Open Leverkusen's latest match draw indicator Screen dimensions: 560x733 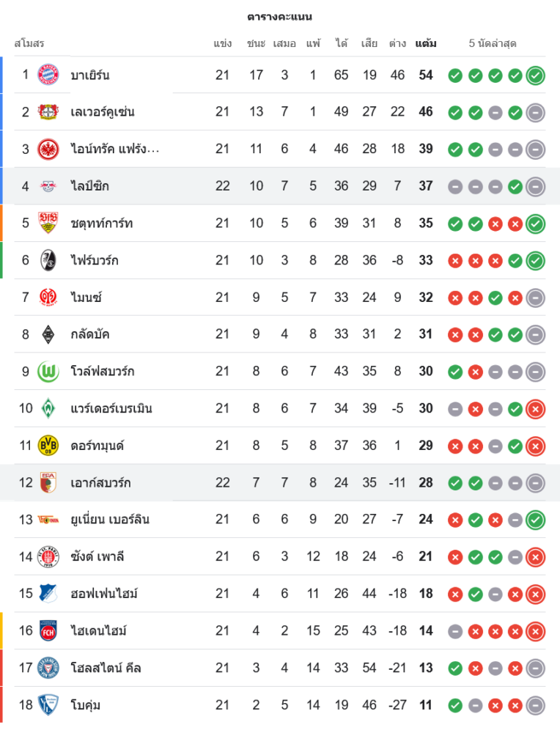pyautogui.click(x=535, y=112)
